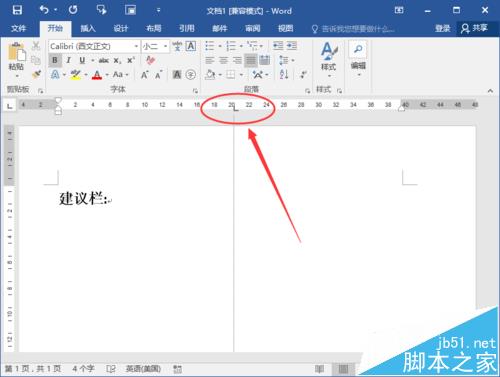
Task: Toggle Justify paragraph alignment
Action: [x=251, y=60]
